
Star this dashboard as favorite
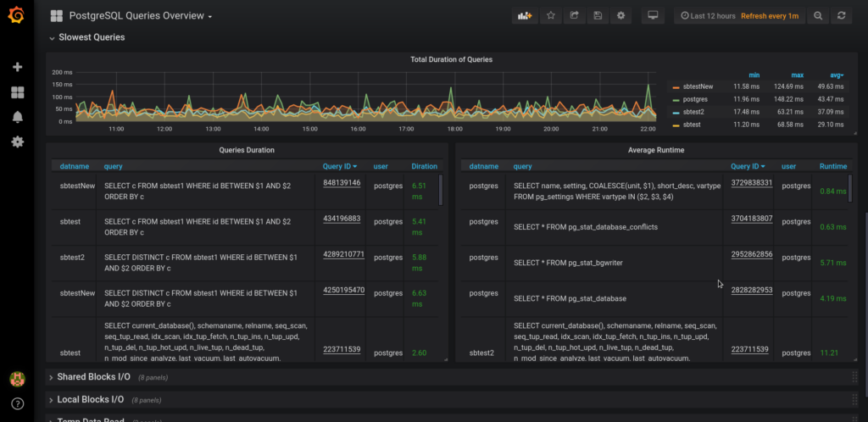[x=551, y=16]
